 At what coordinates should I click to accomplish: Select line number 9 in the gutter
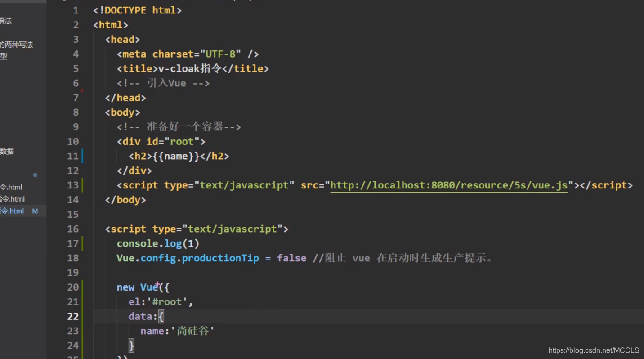tap(76, 127)
